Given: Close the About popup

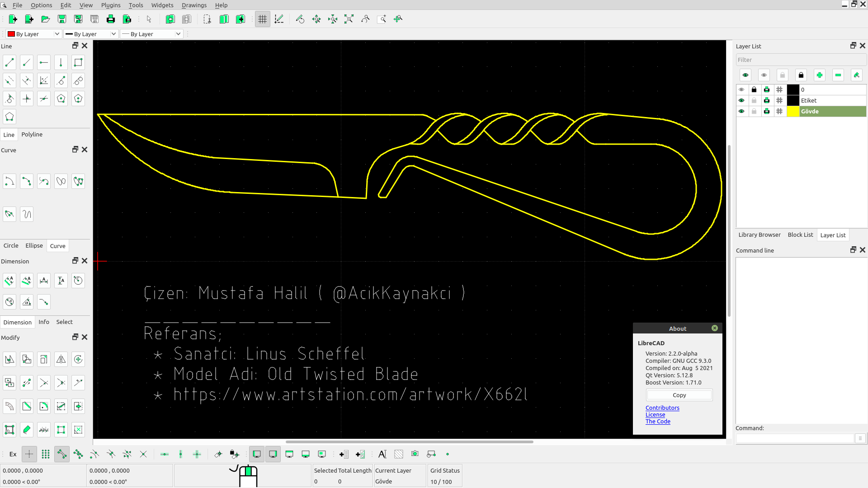Looking at the screenshot, I should [715, 328].
